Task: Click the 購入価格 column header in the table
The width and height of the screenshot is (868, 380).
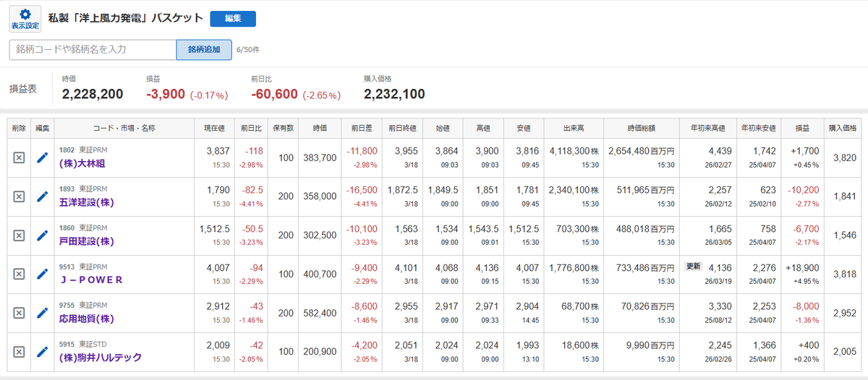Action: coord(843,129)
